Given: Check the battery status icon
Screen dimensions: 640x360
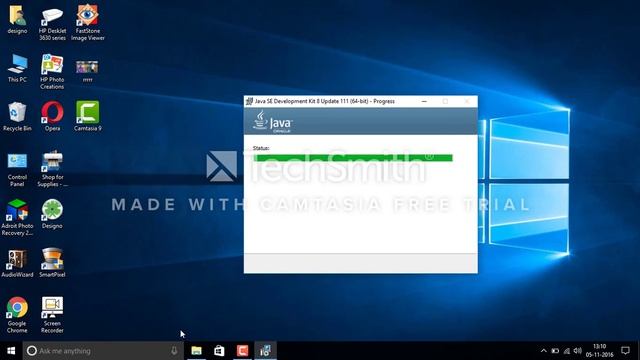Looking at the screenshot, I should tap(555, 351).
